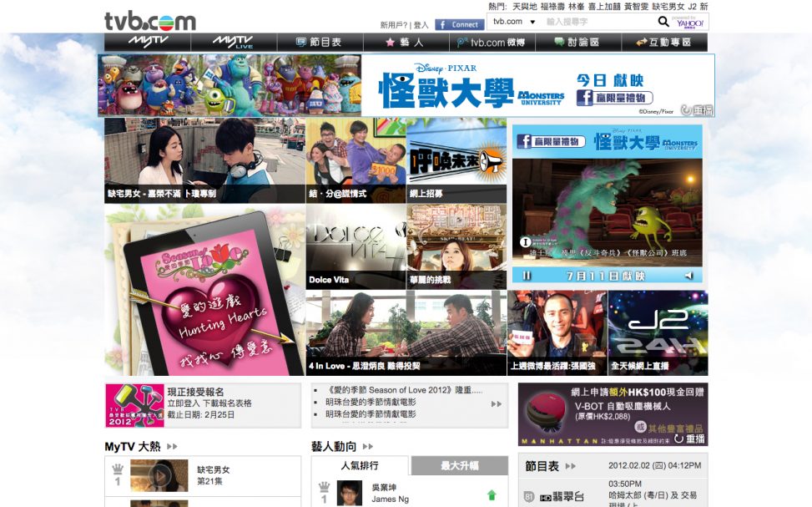Open the tvb.com search scope dropdown
This screenshot has width=812, height=507.
(x=514, y=22)
